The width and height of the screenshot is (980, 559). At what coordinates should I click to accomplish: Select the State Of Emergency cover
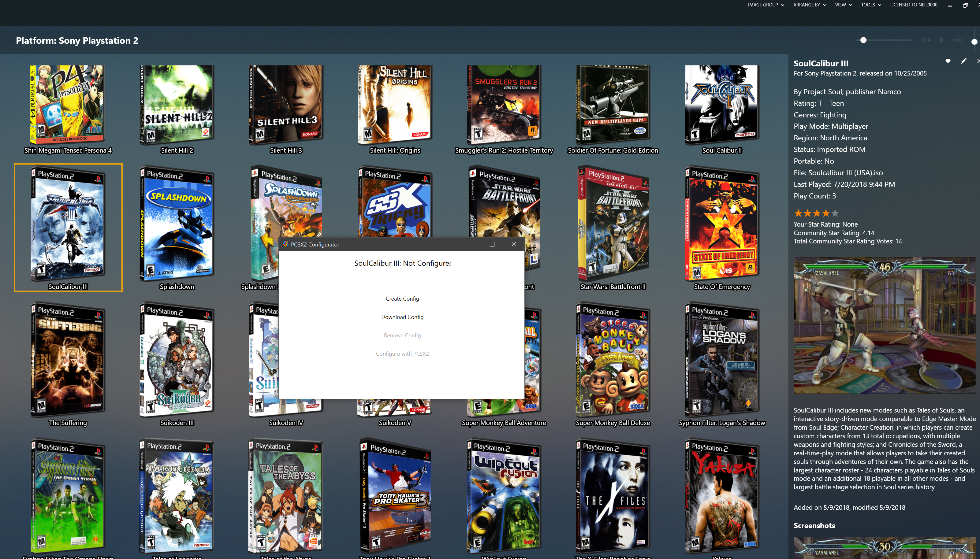pos(722,224)
